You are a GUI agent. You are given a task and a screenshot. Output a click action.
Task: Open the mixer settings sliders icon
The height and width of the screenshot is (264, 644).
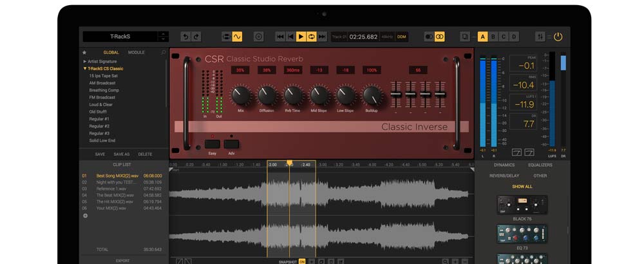tap(540, 37)
